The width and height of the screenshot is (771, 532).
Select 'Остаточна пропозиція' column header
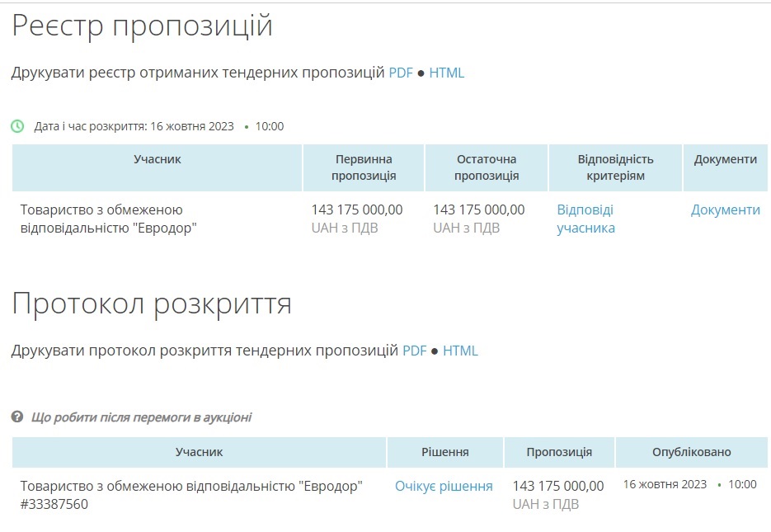pyautogui.click(x=487, y=167)
